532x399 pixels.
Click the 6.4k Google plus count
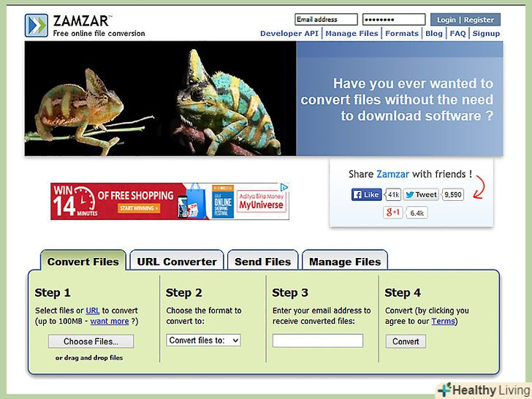417,213
